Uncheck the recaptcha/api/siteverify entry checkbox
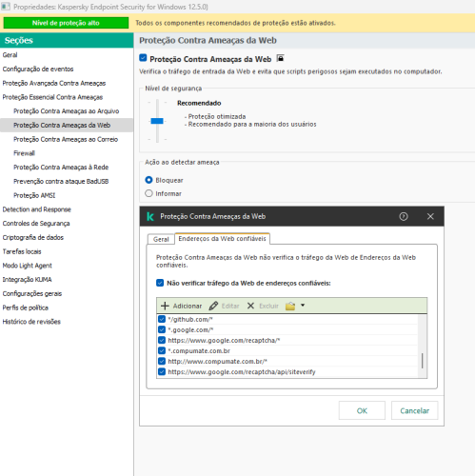Viewport: 475px width, 476px height. click(162, 371)
